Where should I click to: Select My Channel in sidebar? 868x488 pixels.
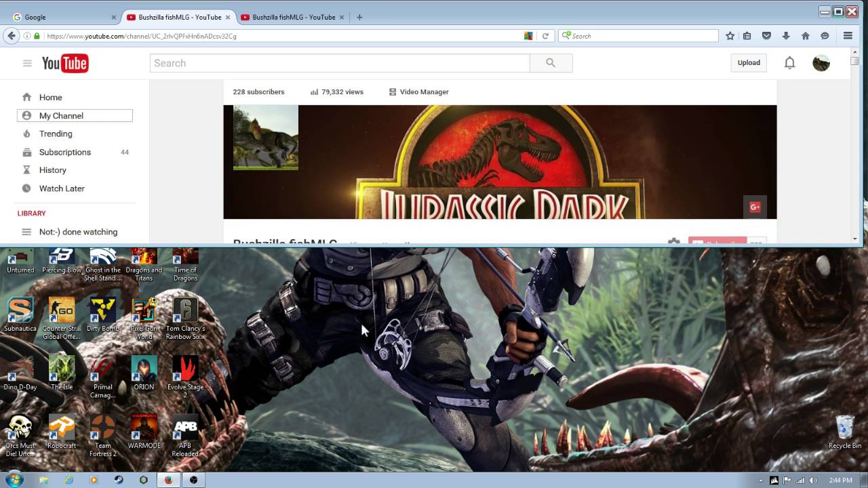(x=75, y=116)
